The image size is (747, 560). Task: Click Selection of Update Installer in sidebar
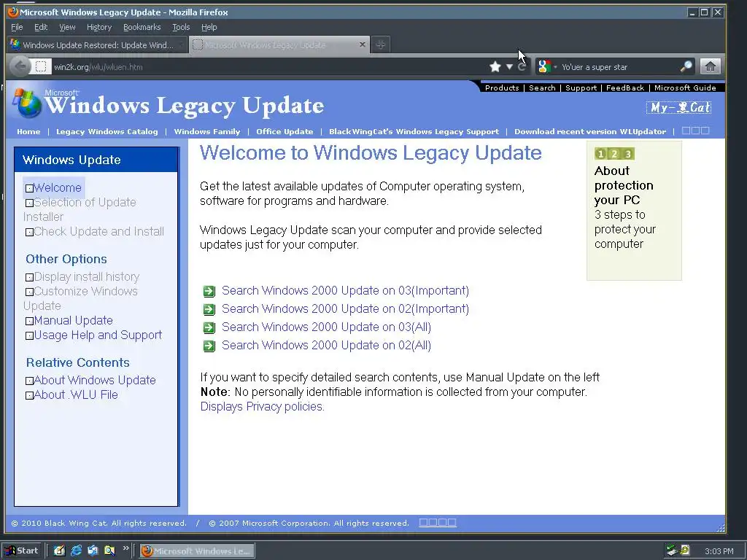80,209
